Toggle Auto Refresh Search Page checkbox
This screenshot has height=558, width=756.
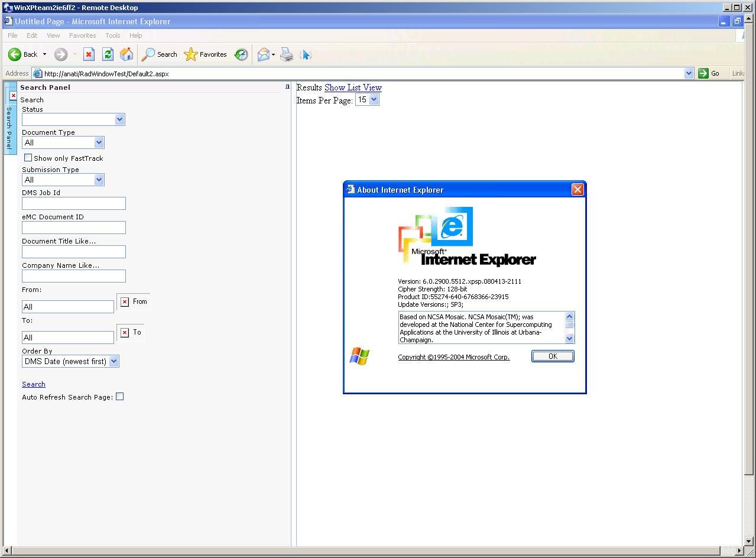click(120, 397)
